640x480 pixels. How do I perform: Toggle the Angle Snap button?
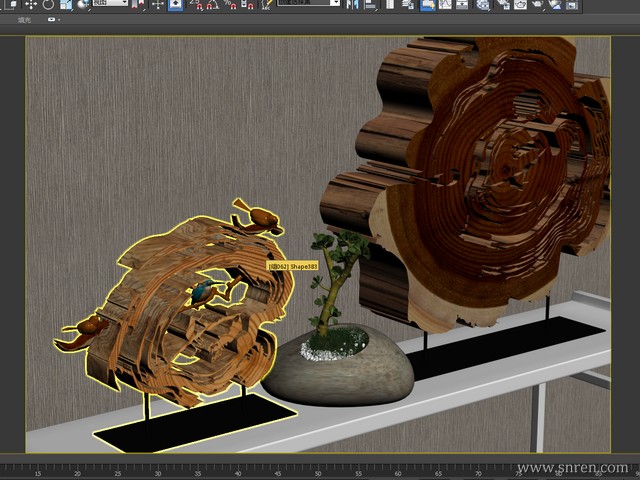click(x=213, y=4)
